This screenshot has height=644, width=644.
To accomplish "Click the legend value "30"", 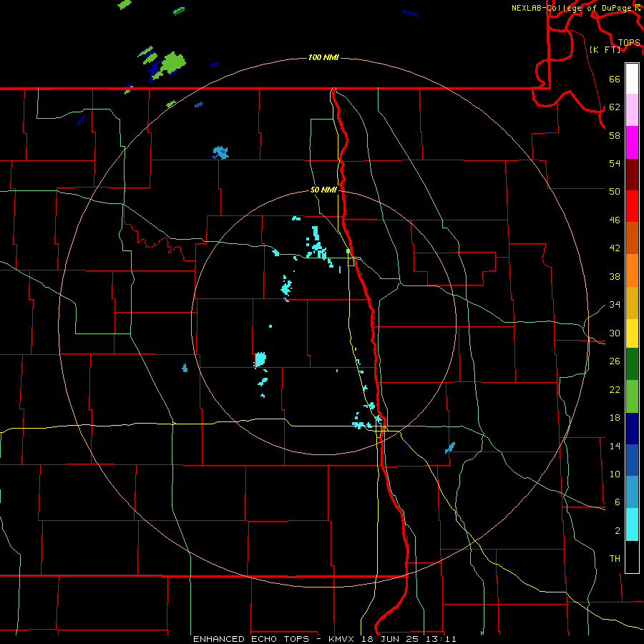I will [x=615, y=333].
